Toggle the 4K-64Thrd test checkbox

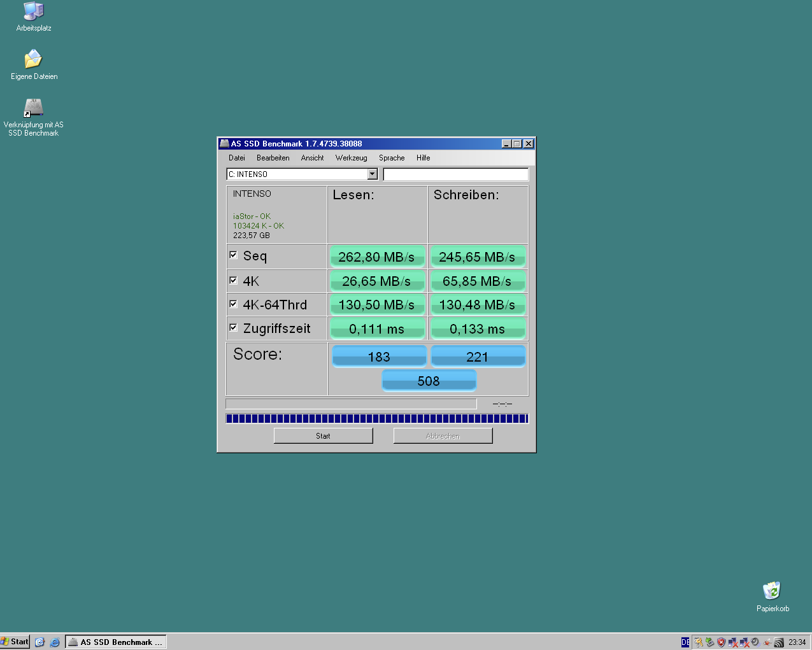click(233, 304)
